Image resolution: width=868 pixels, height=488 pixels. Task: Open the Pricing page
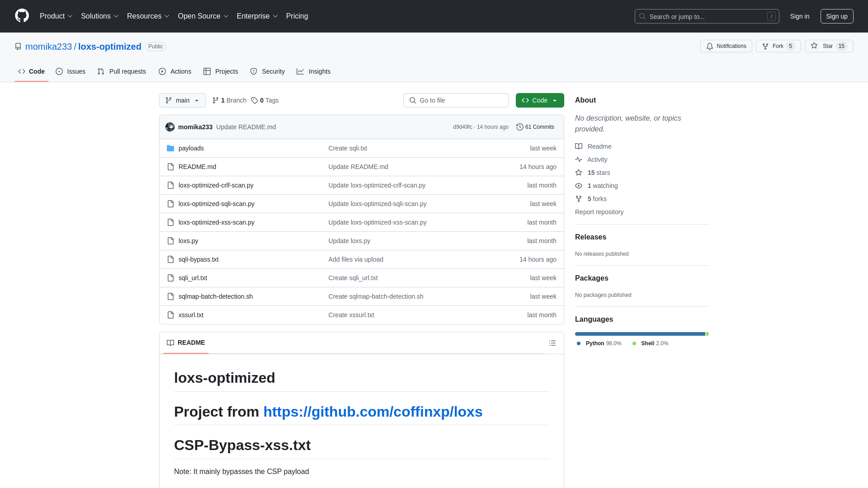point(297,16)
